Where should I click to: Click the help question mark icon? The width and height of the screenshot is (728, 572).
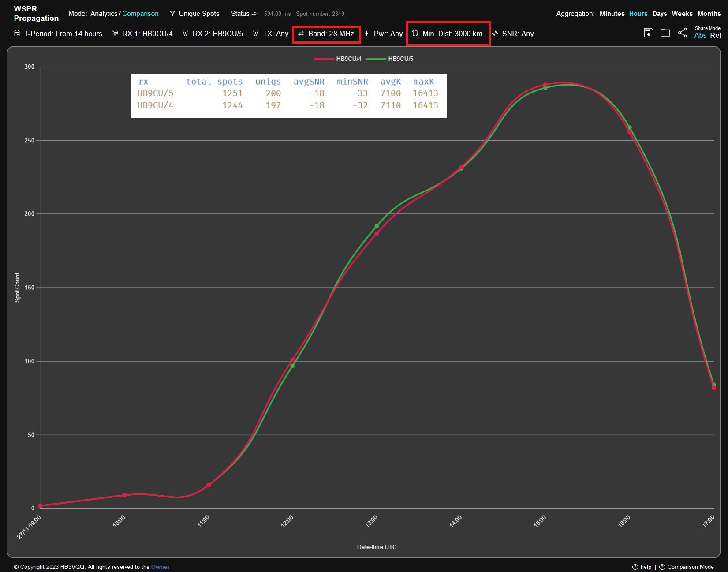(x=635, y=567)
